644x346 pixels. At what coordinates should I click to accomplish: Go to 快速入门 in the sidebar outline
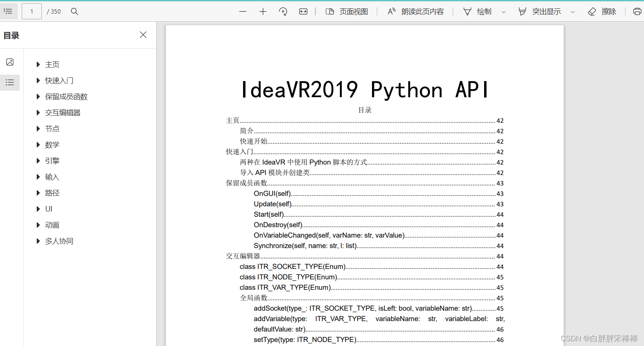click(x=59, y=81)
